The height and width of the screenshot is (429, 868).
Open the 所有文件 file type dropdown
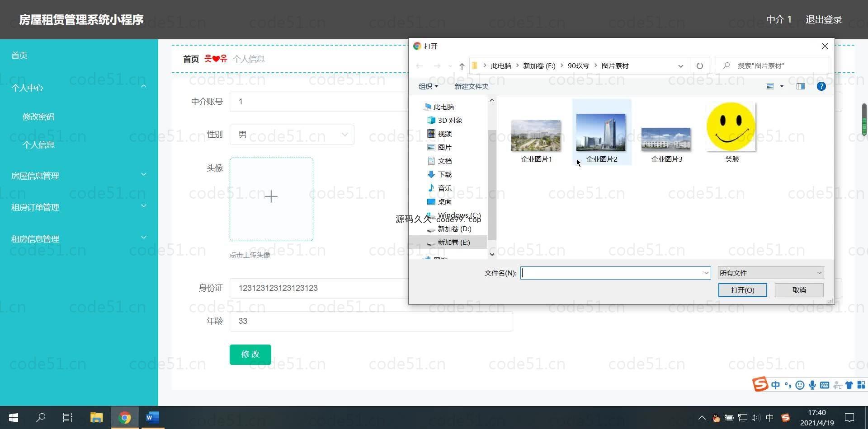tap(771, 273)
